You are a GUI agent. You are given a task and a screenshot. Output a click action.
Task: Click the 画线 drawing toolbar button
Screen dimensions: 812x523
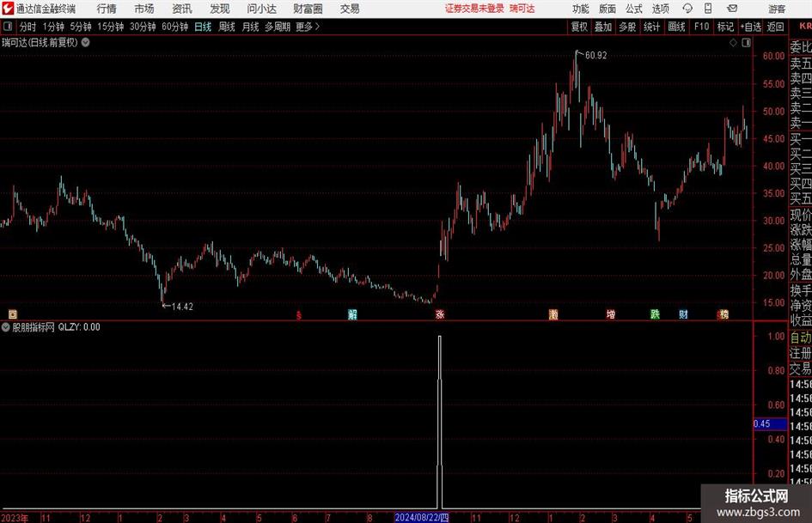pyautogui.click(x=677, y=27)
